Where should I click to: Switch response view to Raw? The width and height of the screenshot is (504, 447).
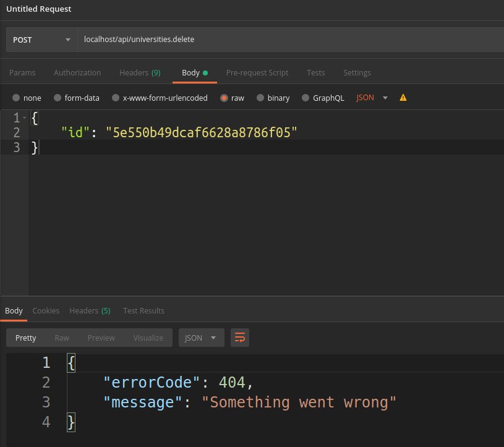click(62, 338)
